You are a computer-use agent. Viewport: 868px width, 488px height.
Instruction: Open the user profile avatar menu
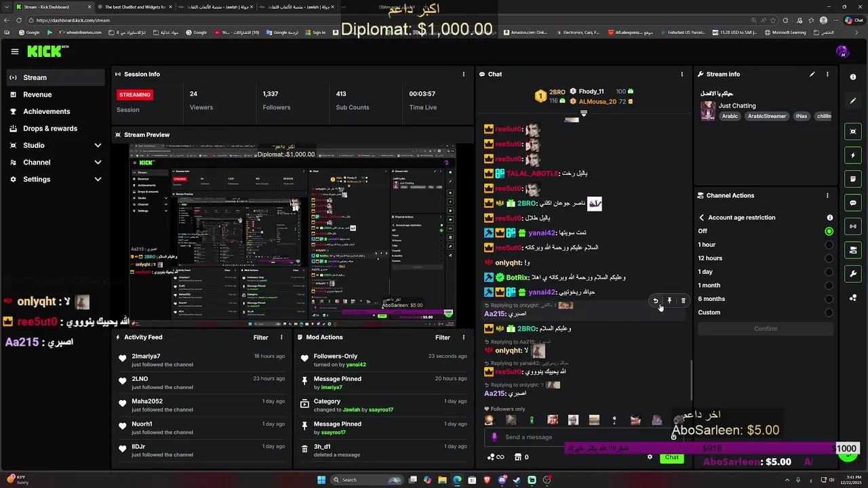click(842, 52)
